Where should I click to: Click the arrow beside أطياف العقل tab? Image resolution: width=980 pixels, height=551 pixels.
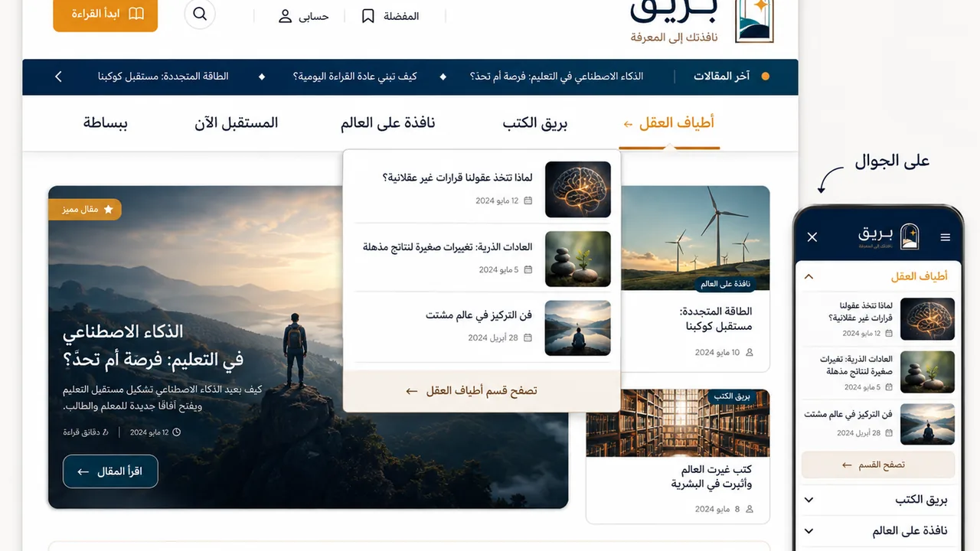(x=629, y=124)
